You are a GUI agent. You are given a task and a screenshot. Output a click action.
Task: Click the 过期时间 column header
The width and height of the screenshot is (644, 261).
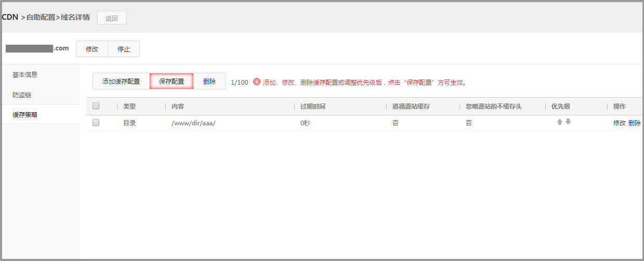(x=313, y=107)
